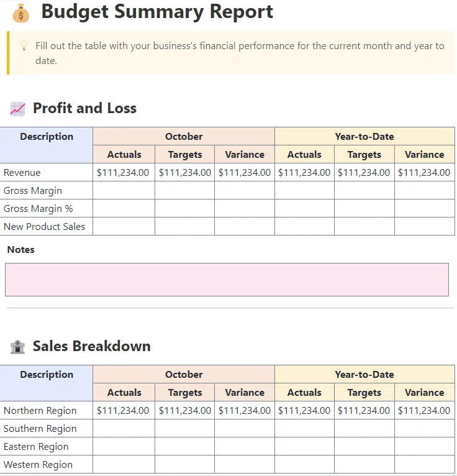Click empty Gross Margin October Actuals cell
This screenshot has height=476, width=457.
124,190
